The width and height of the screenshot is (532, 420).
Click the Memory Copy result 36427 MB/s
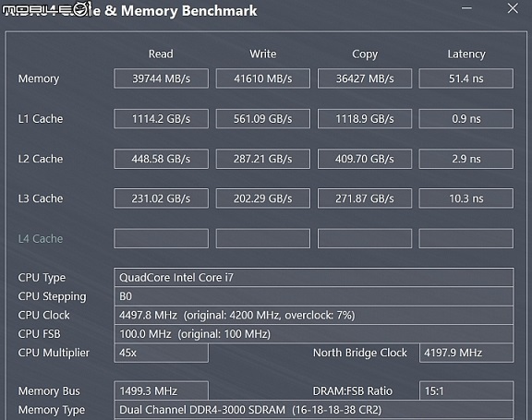pyautogui.click(x=365, y=78)
